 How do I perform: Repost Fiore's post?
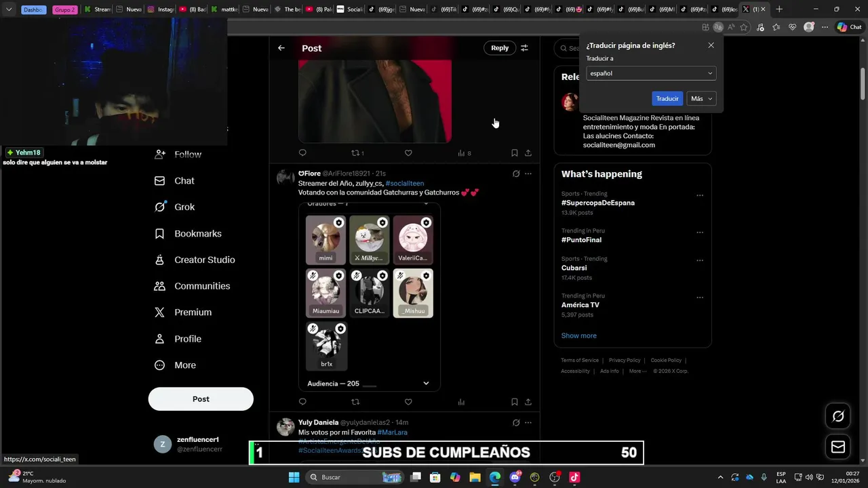[x=355, y=402]
